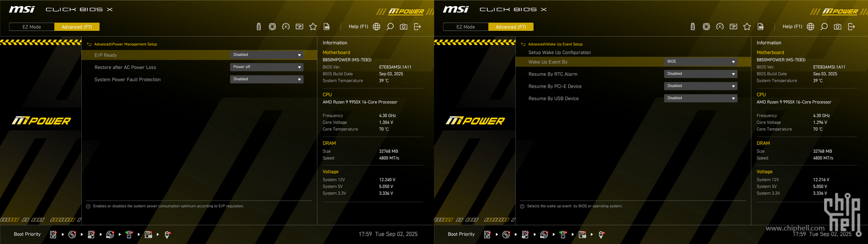The width and height of the screenshot is (868, 244).
Task: Select Advanced (F7) tab in Power Management window
Action: [77, 27]
